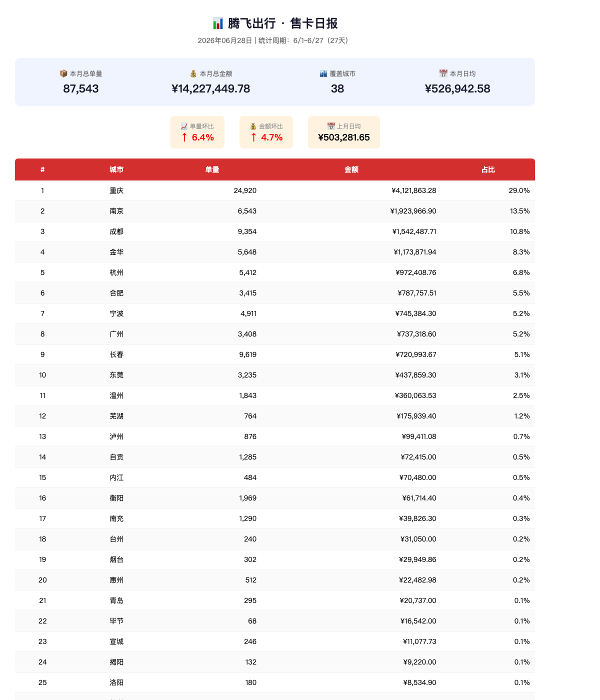Click the city cell 自贡
Image resolution: width=600 pixels, height=700 pixels.
[116, 457]
